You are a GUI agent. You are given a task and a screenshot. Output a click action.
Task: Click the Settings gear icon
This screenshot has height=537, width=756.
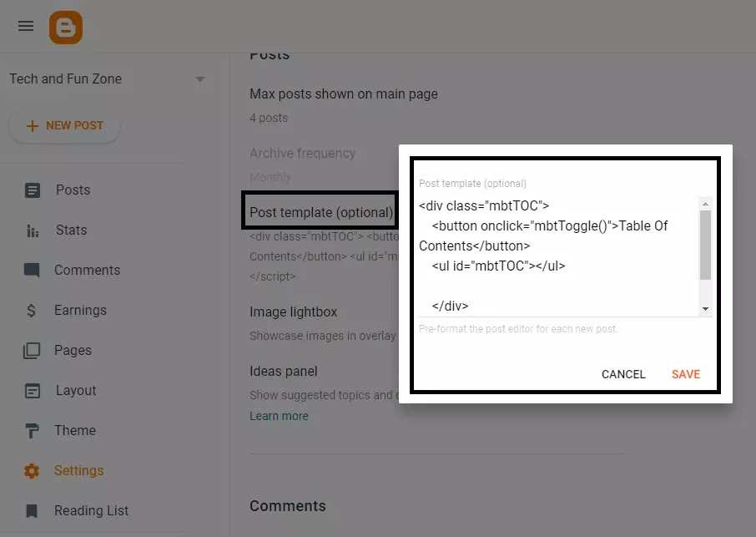pyautogui.click(x=32, y=470)
